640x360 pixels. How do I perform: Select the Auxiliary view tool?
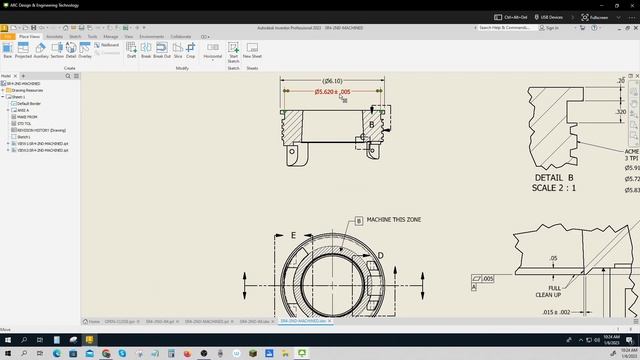41,50
